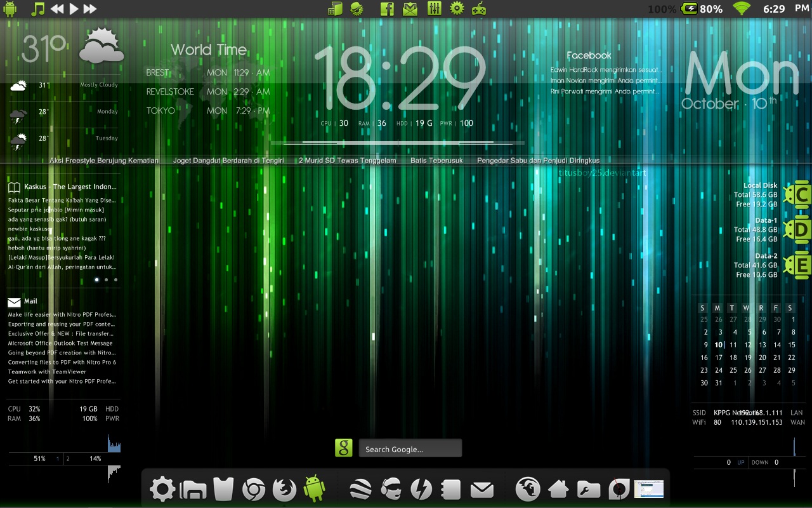Launch Firefox from the dock
This screenshot has width=812, height=508.
click(284, 490)
